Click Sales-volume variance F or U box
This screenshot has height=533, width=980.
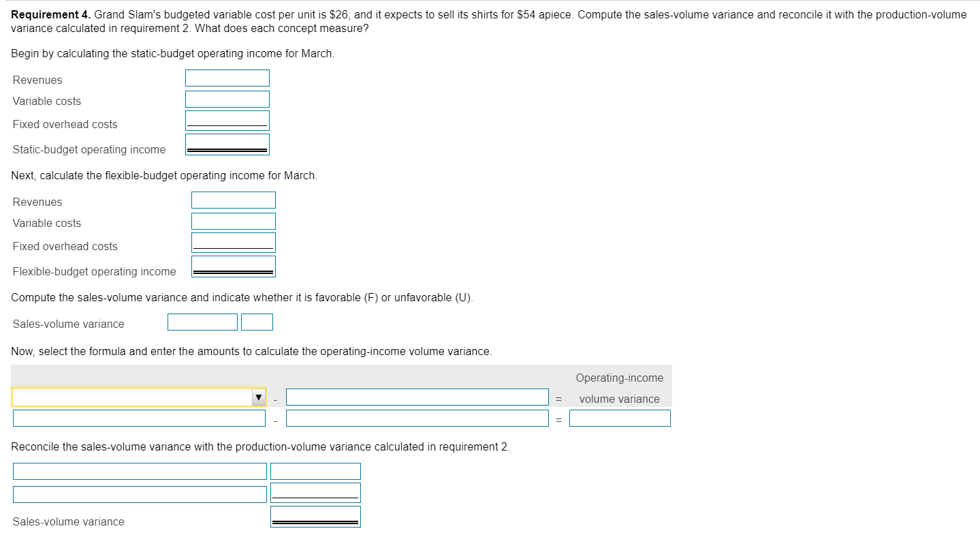point(257,322)
